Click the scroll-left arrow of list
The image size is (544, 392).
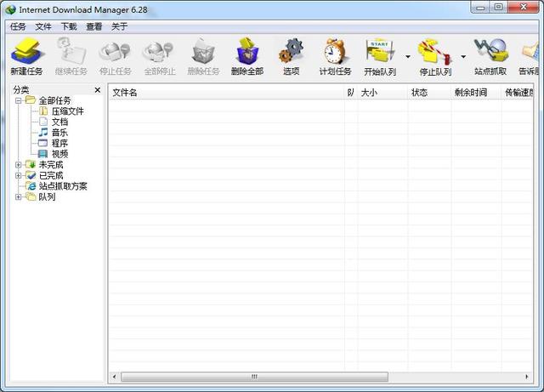115,377
